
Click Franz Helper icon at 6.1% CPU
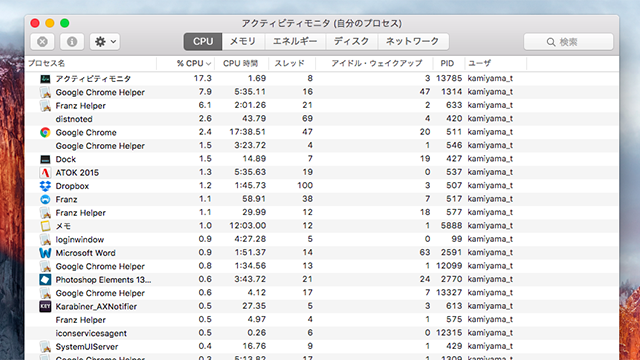click(x=45, y=106)
